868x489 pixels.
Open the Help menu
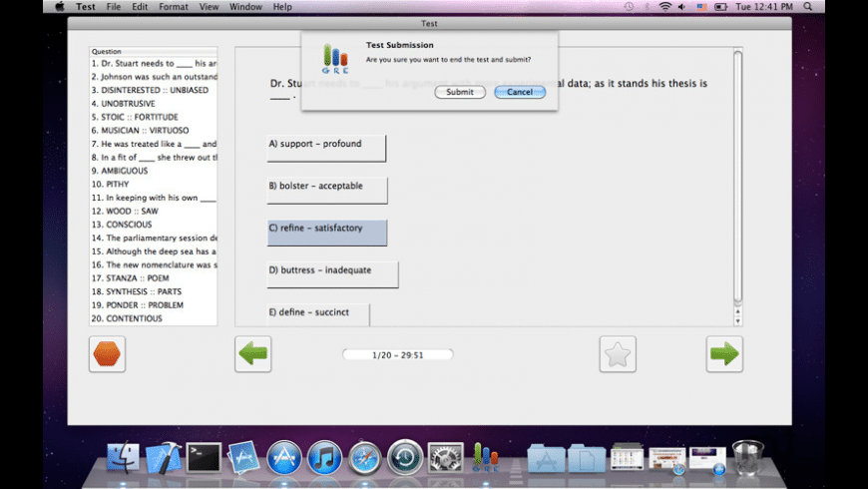282,7
